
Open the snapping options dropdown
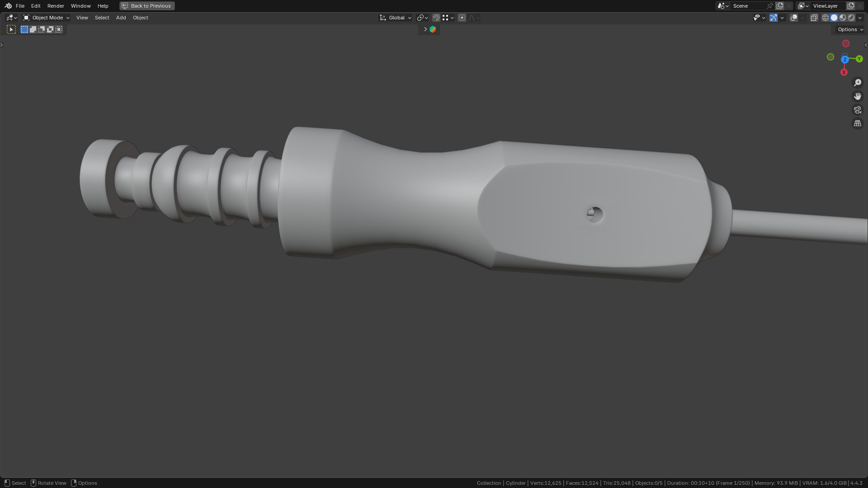[448, 18]
